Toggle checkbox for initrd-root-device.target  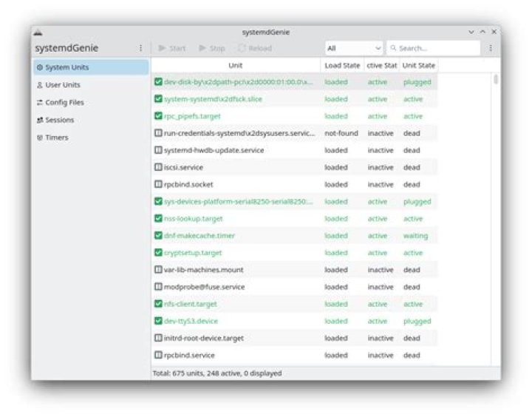tap(158, 338)
